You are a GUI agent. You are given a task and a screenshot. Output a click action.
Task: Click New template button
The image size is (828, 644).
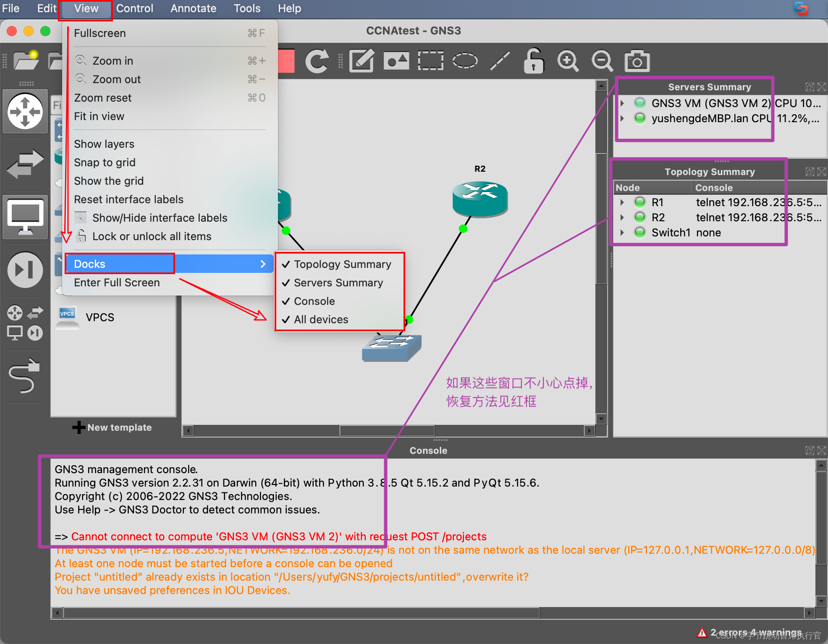point(112,427)
